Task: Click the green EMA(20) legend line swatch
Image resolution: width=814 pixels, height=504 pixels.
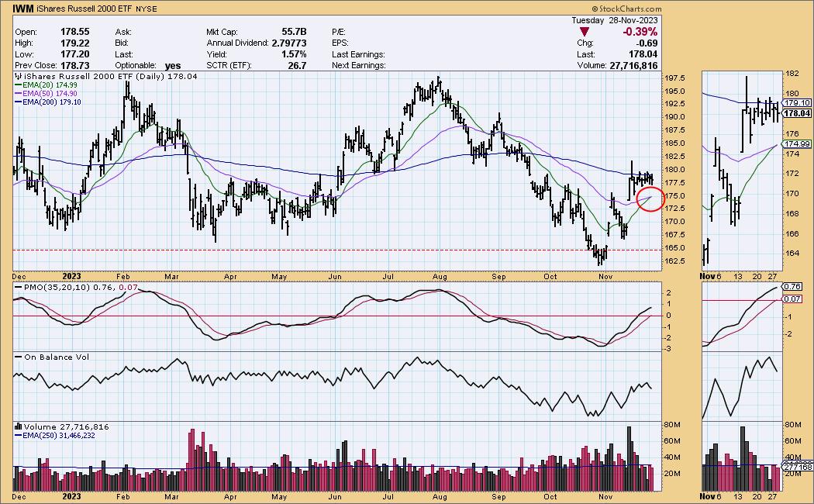Action: click(x=18, y=85)
